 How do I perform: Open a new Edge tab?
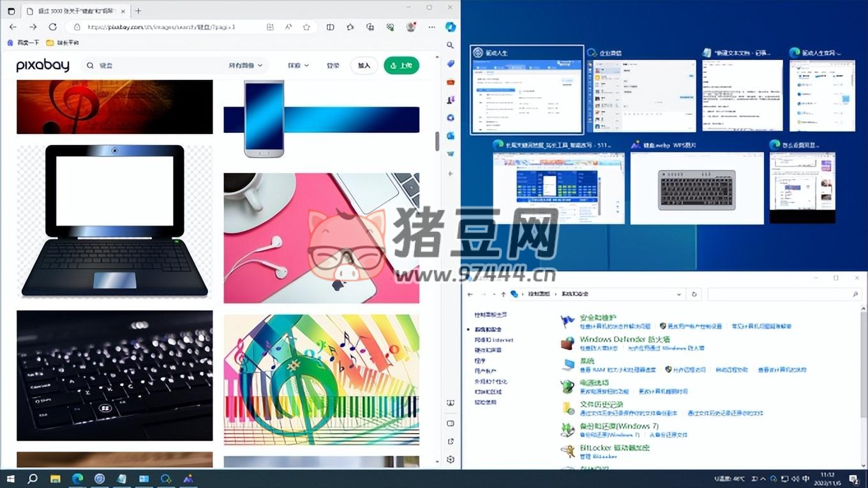pyautogui.click(x=138, y=10)
